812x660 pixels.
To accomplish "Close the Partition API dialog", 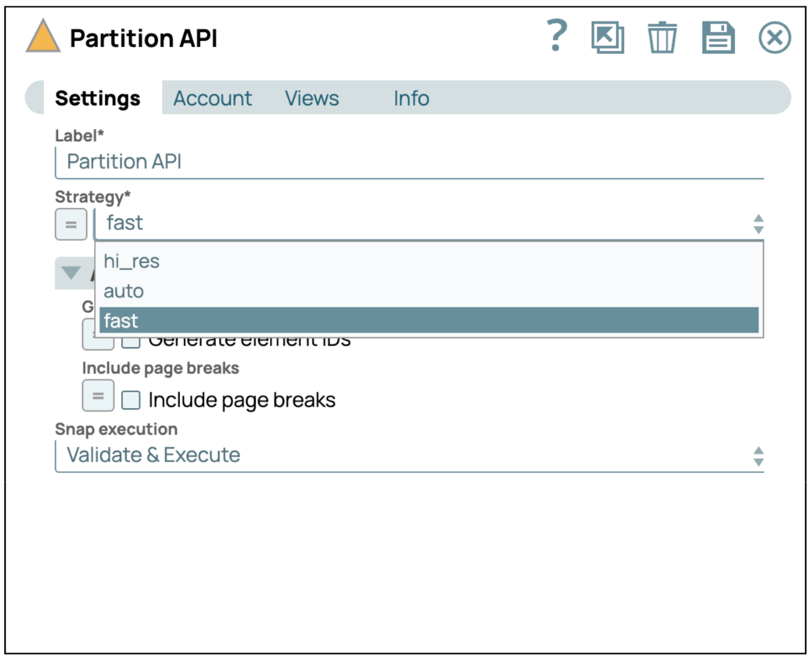I will tap(774, 38).
